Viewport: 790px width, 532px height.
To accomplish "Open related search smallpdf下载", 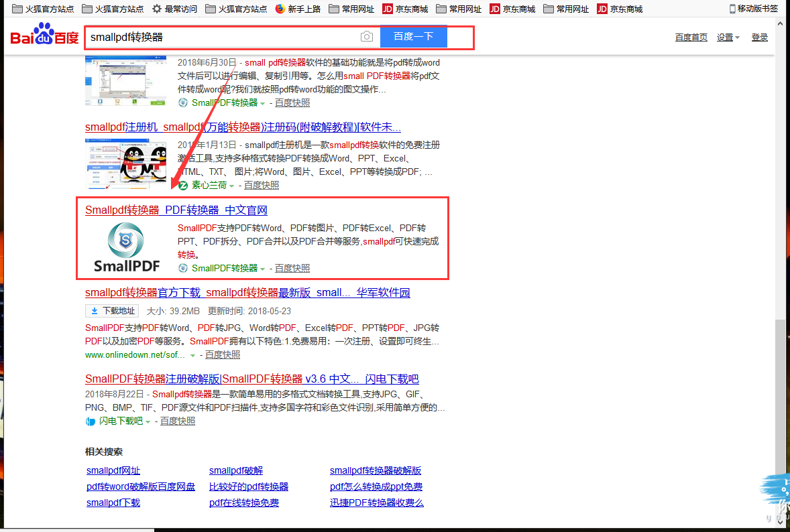I will pyautogui.click(x=113, y=503).
